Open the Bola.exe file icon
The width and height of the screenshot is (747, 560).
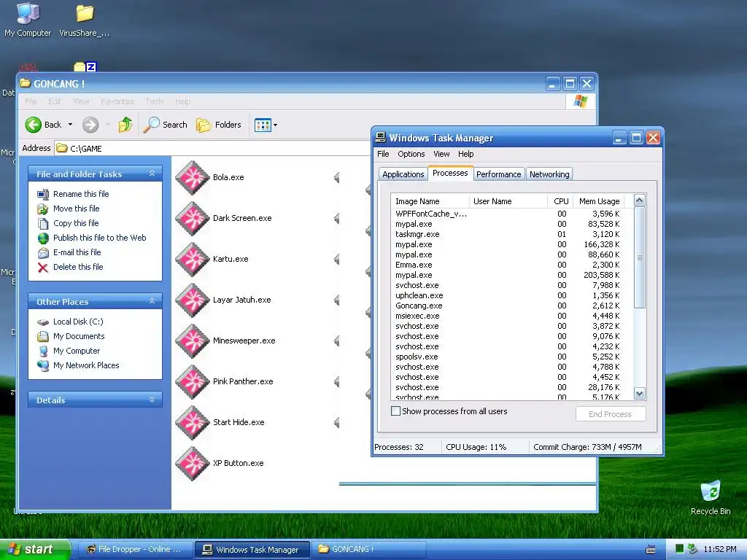pos(193,178)
